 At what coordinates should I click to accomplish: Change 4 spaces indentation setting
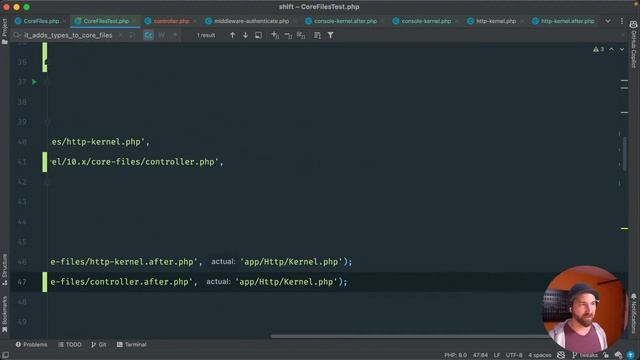click(540, 356)
